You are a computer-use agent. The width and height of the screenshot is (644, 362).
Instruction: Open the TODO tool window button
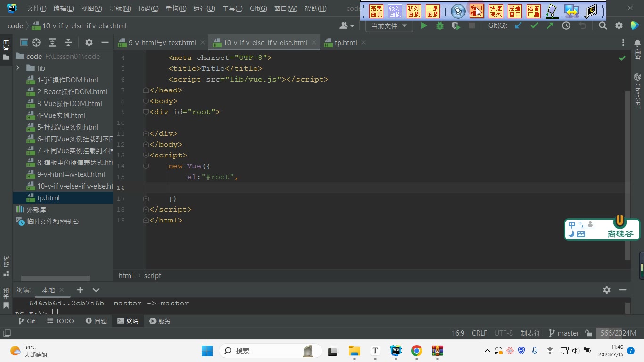60,321
